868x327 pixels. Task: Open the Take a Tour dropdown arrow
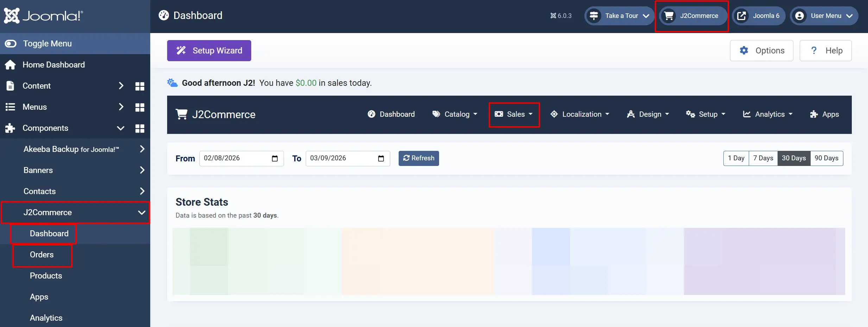pyautogui.click(x=646, y=16)
